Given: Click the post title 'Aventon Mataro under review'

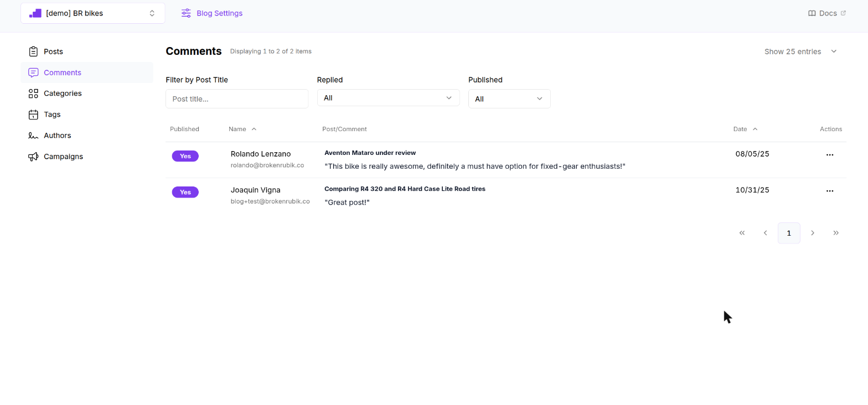Looking at the screenshot, I should [x=370, y=153].
